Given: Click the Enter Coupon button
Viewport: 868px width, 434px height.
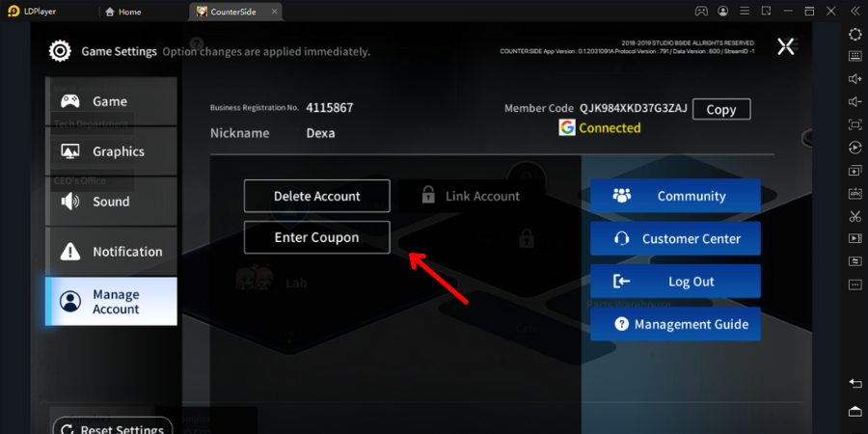Looking at the screenshot, I should pyautogui.click(x=316, y=237).
